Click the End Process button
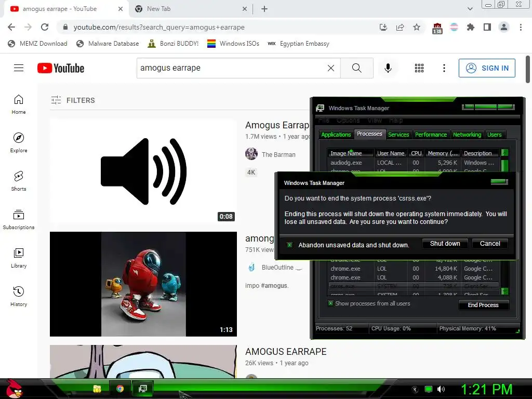This screenshot has height=399, width=532. (x=484, y=305)
